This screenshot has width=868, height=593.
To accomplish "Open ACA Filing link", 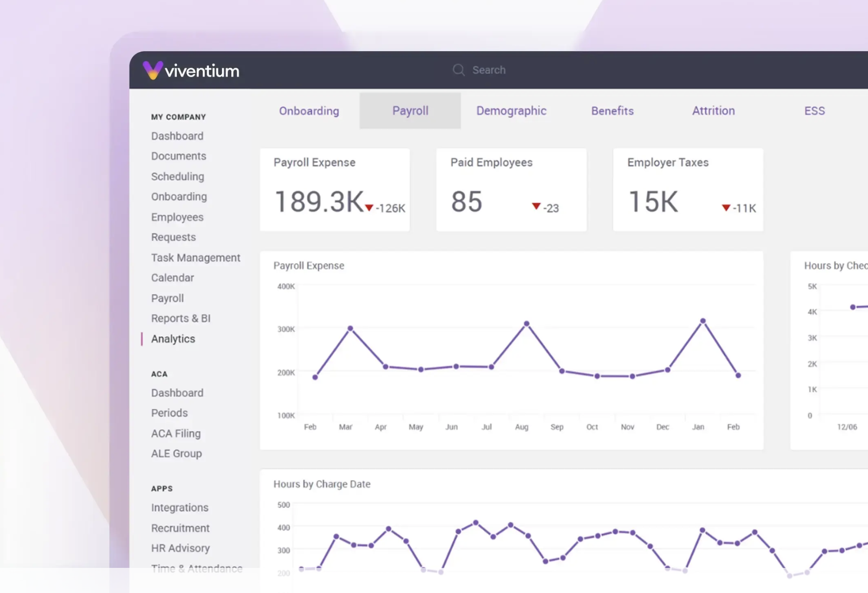I will [176, 433].
